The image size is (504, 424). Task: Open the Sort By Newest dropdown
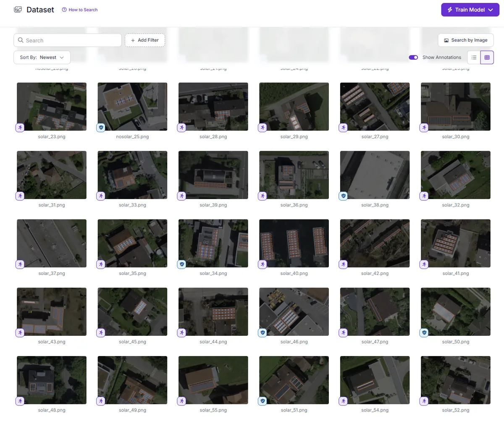point(42,58)
